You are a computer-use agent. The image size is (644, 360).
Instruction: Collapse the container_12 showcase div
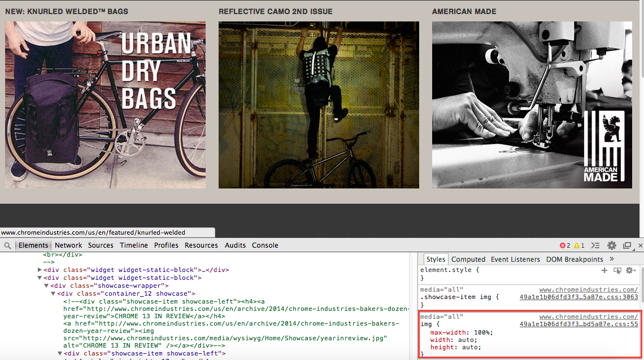53,293
